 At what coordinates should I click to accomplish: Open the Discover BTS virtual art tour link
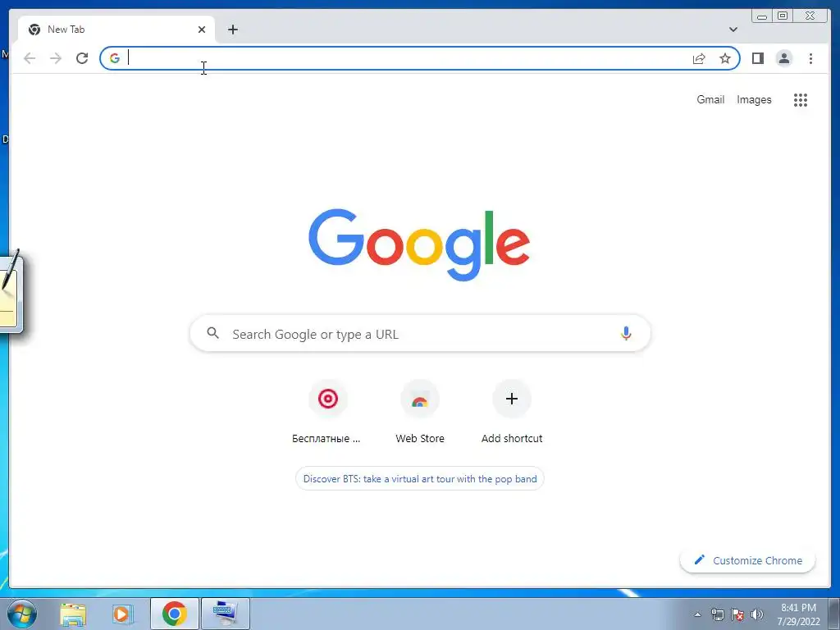click(x=419, y=479)
